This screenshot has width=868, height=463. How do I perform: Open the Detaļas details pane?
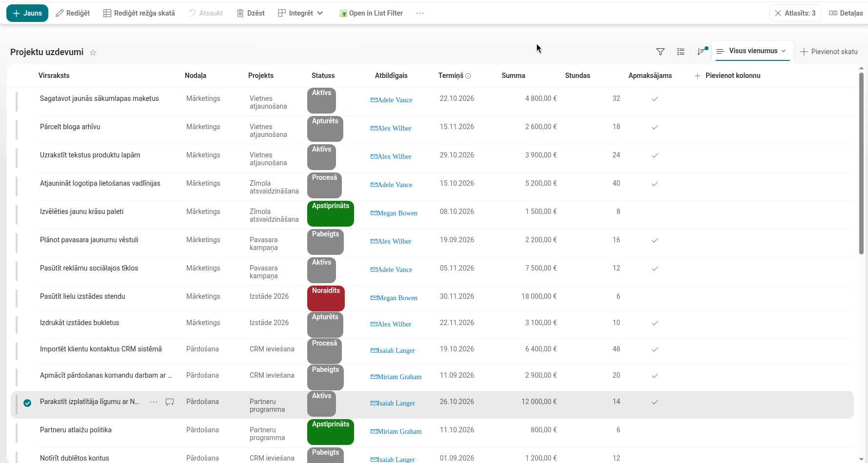point(846,13)
